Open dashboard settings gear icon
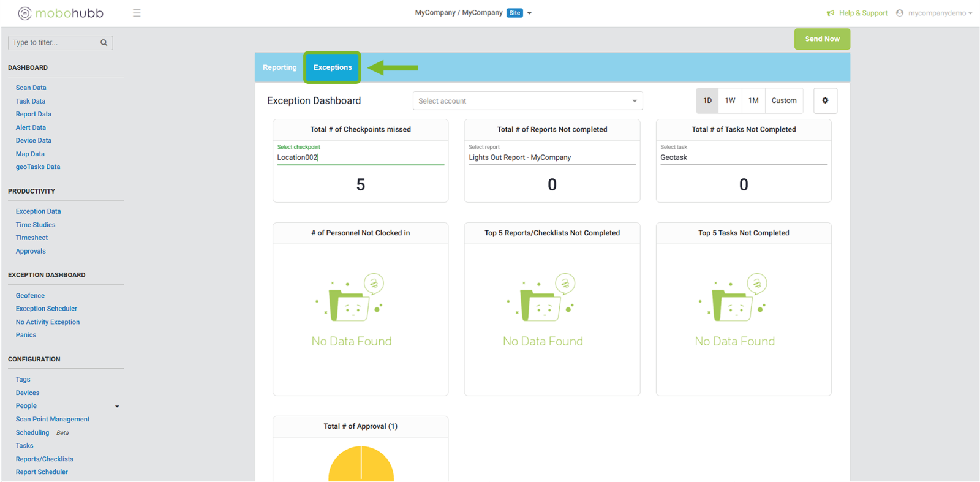This screenshot has width=980, height=482. [825, 100]
